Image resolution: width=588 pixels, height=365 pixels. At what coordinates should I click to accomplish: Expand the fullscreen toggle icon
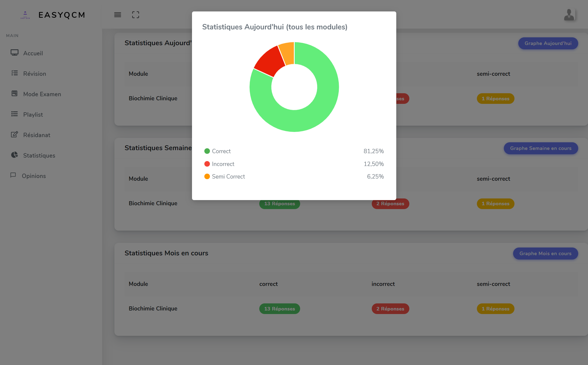click(x=135, y=14)
